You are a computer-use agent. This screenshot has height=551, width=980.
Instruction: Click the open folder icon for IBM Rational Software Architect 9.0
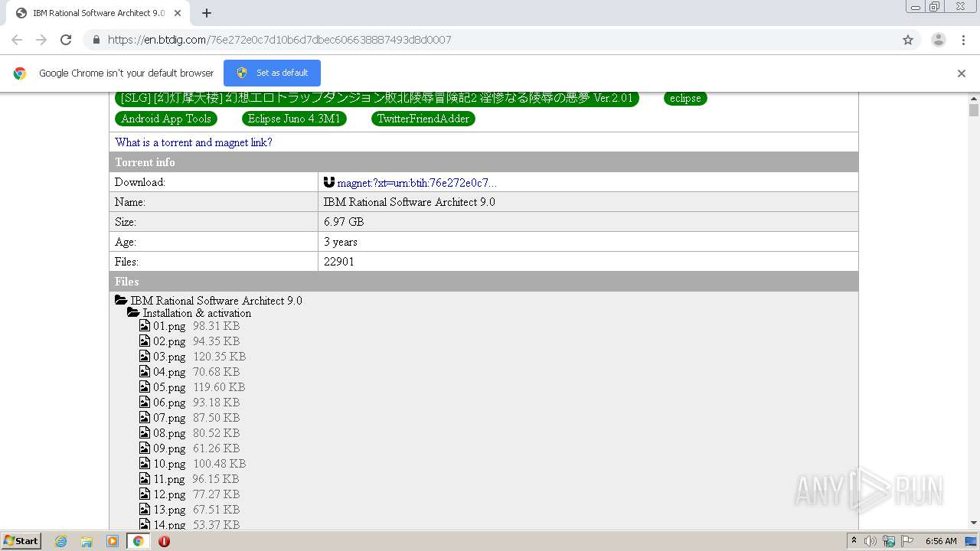coord(121,301)
